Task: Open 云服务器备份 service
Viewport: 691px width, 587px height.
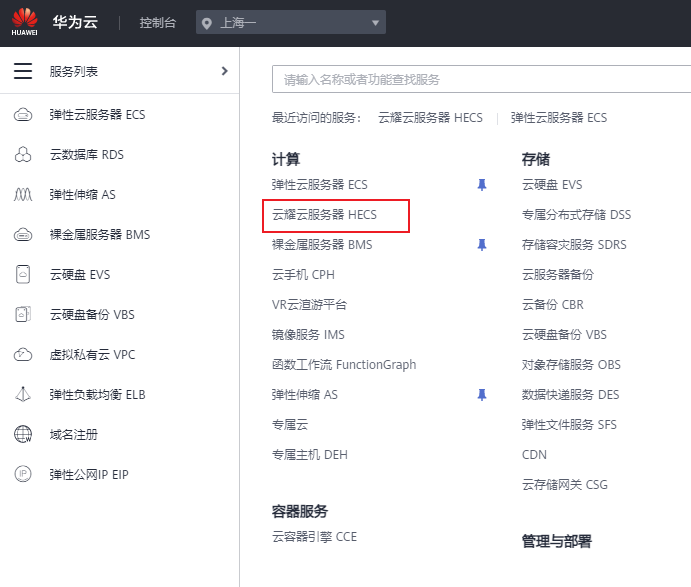Action: pyautogui.click(x=558, y=275)
